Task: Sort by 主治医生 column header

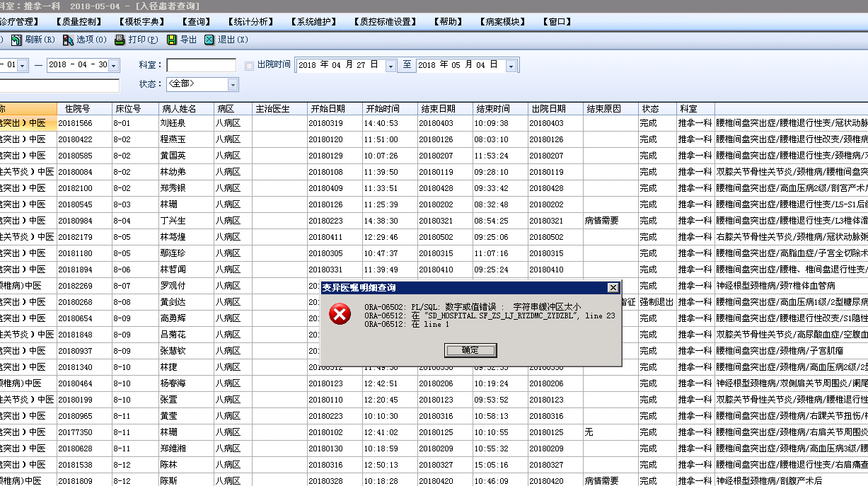Action: (x=279, y=109)
